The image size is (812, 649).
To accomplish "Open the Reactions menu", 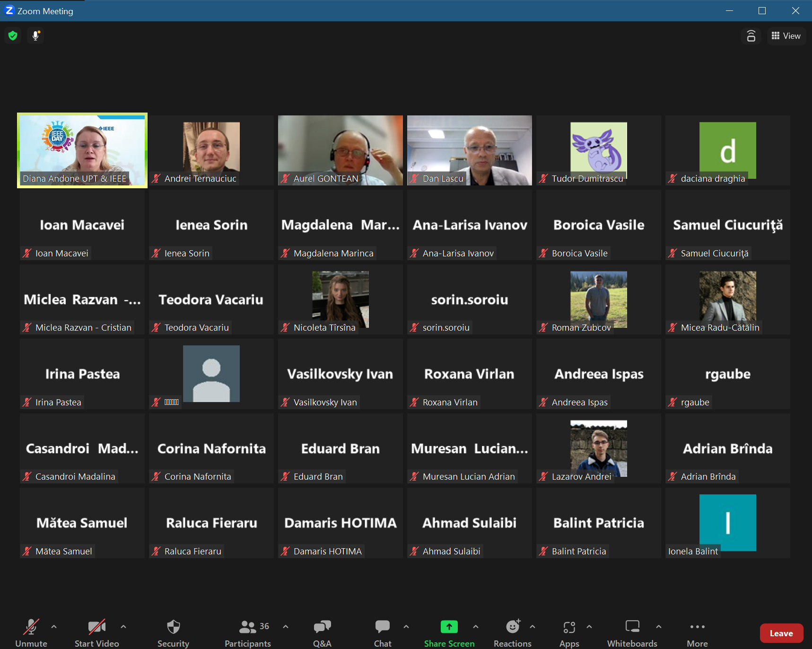I will (513, 632).
